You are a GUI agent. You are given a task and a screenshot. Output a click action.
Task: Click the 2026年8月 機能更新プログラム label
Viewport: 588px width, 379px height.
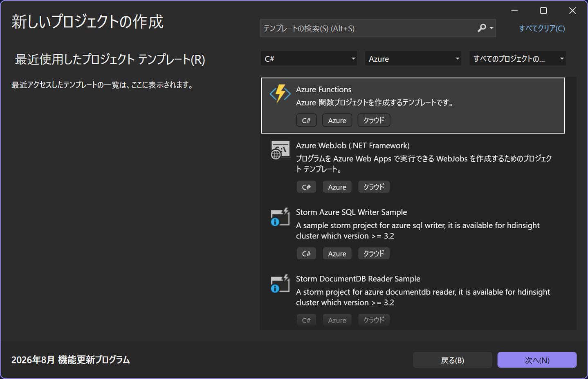coord(70,360)
